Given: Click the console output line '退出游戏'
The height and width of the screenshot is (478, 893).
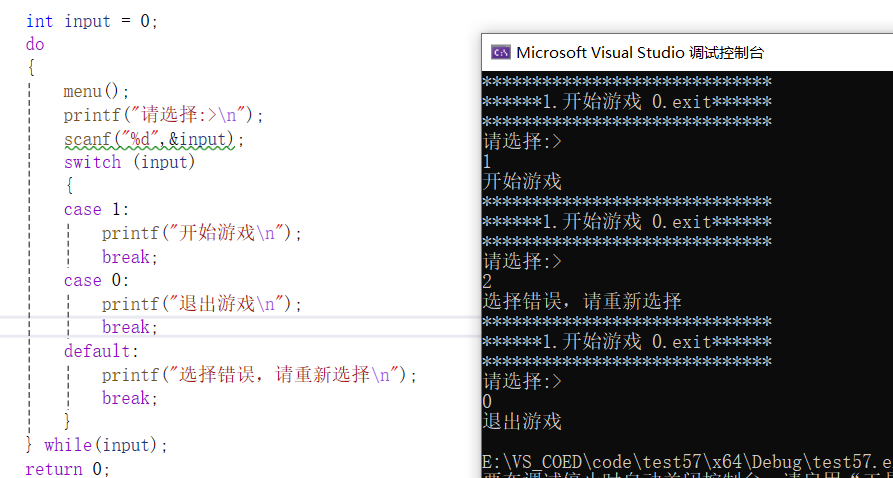Looking at the screenshot, I should [x=522, y=422].
